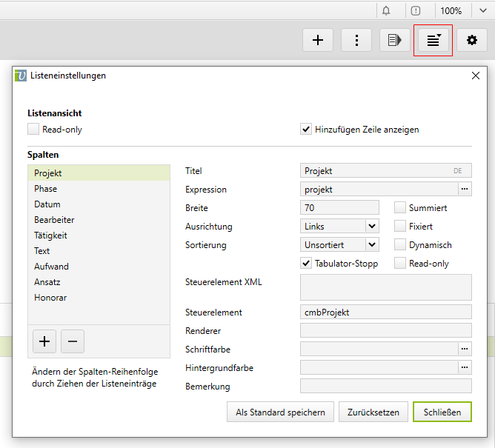Open the gear settings icon

[472, 40]
